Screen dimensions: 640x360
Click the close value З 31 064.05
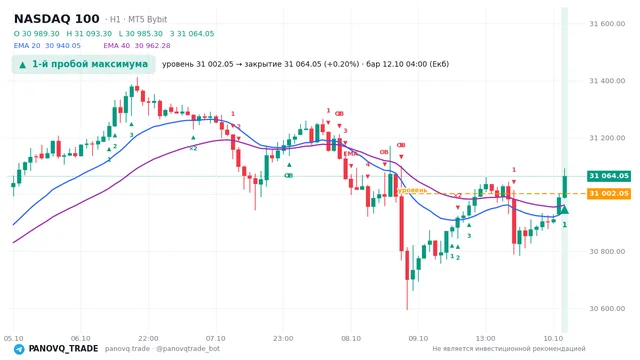[192, 34]
